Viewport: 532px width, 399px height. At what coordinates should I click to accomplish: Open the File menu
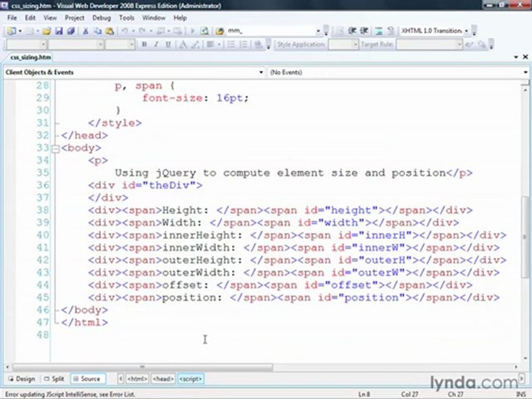[12, 18]
